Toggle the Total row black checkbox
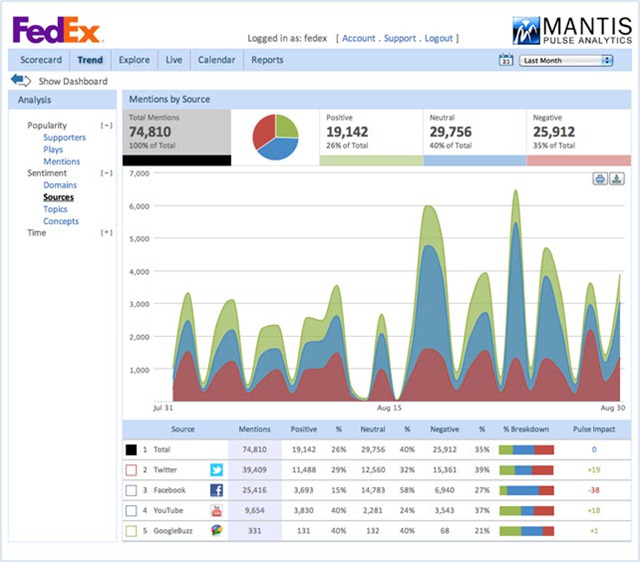Image resolution: width=640 pixels, height=562 pixels. pos(131,450)
